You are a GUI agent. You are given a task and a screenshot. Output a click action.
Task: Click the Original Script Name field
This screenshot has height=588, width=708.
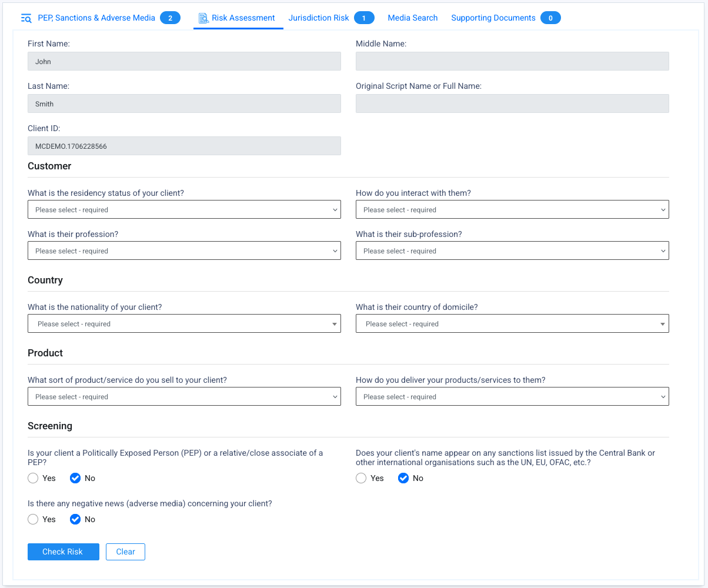(512, 103)
